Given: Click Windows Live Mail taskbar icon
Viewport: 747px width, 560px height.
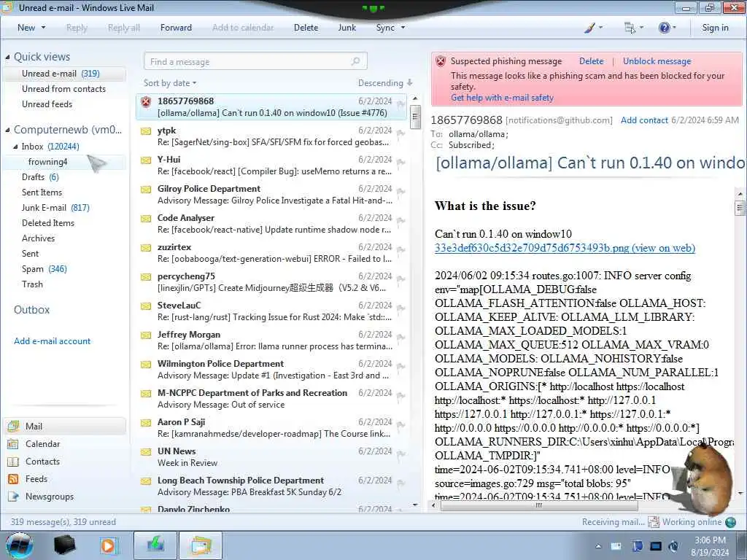Looking at the screenshot, I should coord(200,545).
